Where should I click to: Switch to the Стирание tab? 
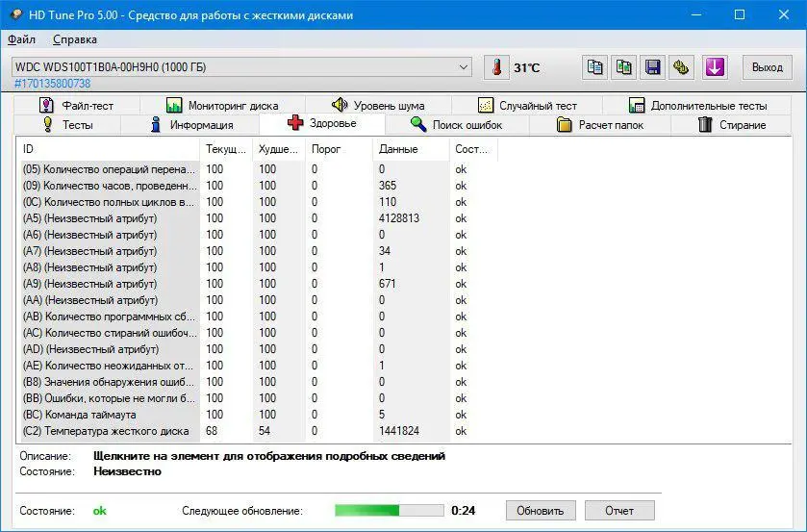coord(731,125)
